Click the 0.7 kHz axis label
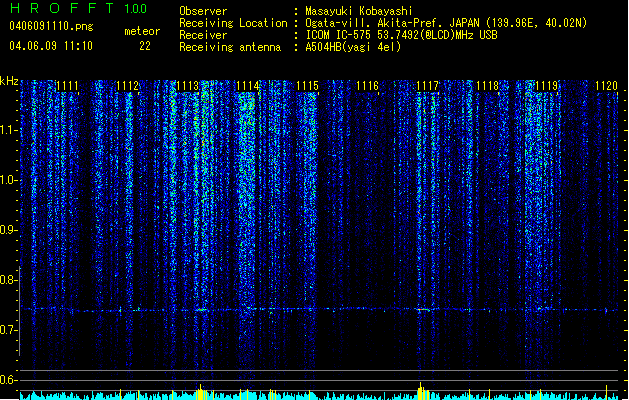This screenshot has height=400, width=629. [x=8, y=330]
